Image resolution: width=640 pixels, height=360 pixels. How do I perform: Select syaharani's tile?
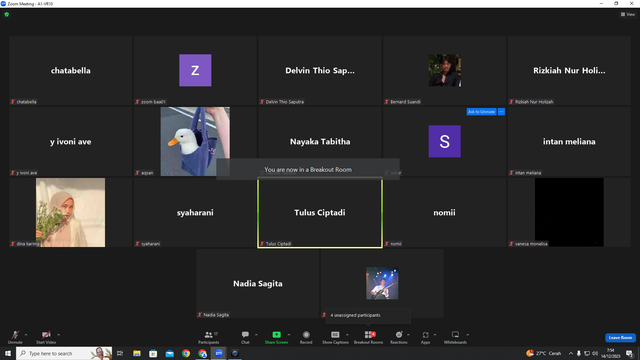click(x=195, y=213)
